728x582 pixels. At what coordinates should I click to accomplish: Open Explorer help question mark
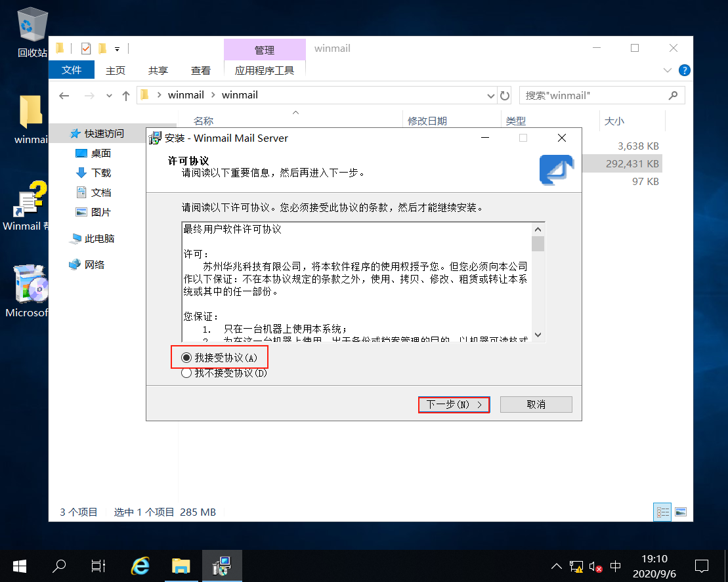pyautogui.click(x=685, y=71)
